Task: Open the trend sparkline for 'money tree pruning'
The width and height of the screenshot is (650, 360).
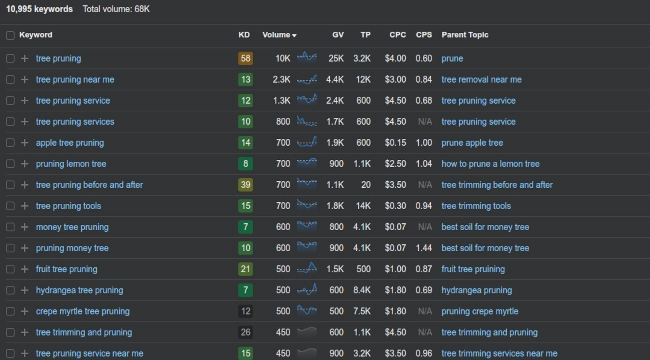Action: (307, 226)
